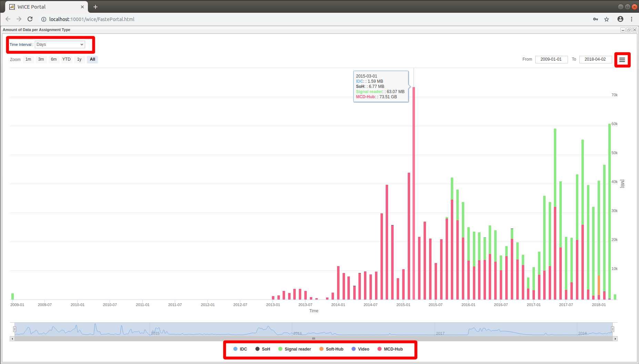
Task: Hide the MCD-Hub series via the legend
Action: click(x=390, y=349)
